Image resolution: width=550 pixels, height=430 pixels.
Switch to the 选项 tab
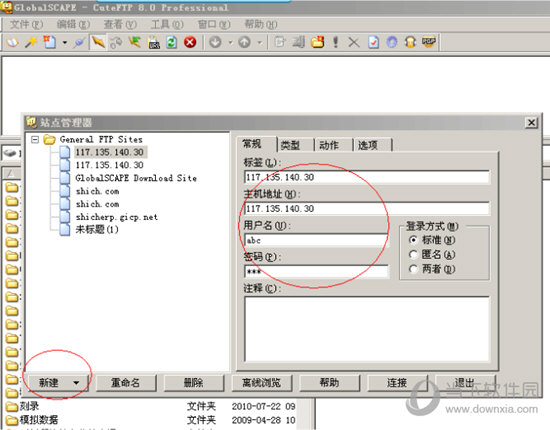point(372,145)
